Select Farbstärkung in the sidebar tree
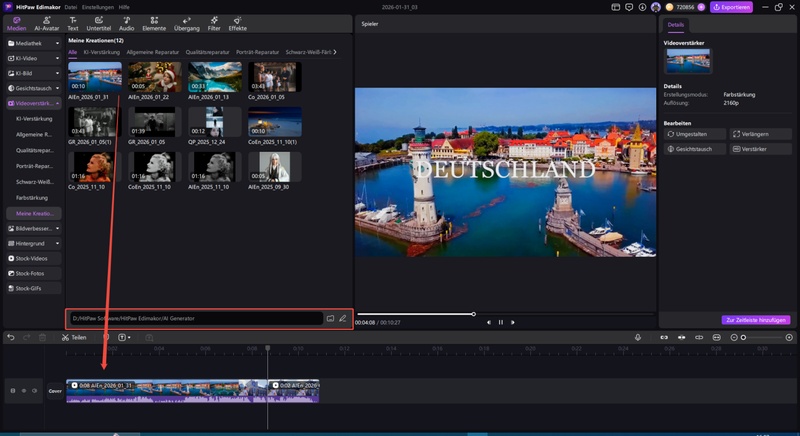Image resolution: width=800 pixels, height=436 pixels. coord(32,197)
